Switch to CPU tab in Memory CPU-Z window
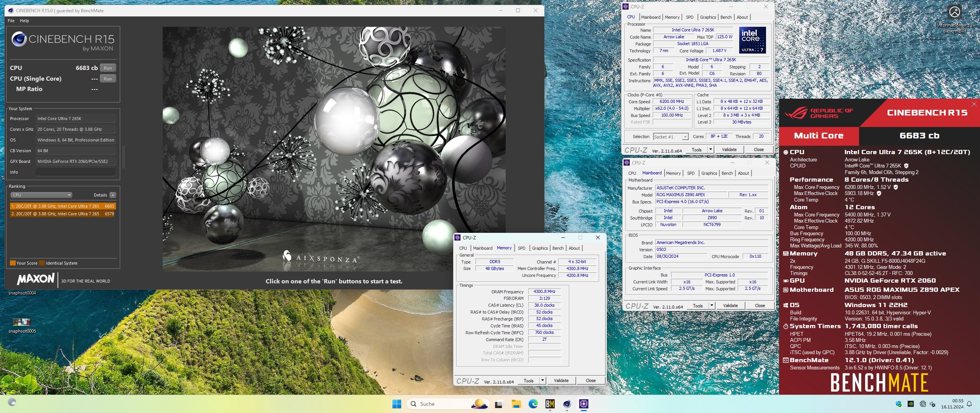The image size is (980, 413). click(463, 248)
